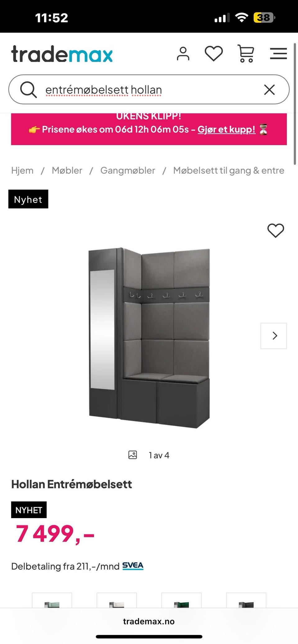Clear the search field with X
298x644 pixels.
tap(269, 90)
